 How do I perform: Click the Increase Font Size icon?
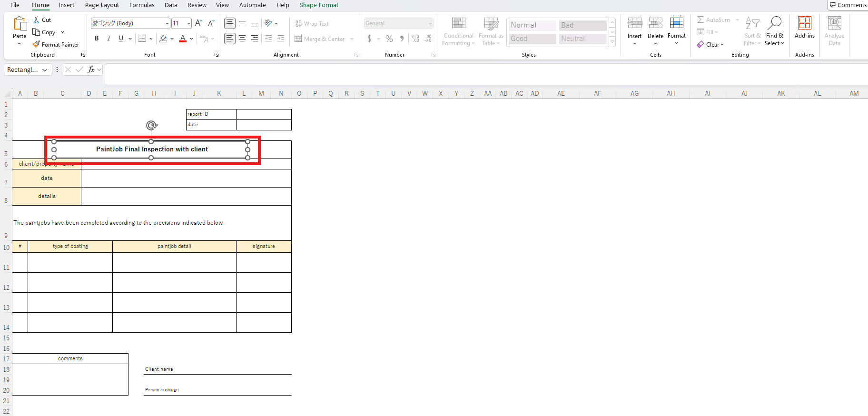click(198, 23)
